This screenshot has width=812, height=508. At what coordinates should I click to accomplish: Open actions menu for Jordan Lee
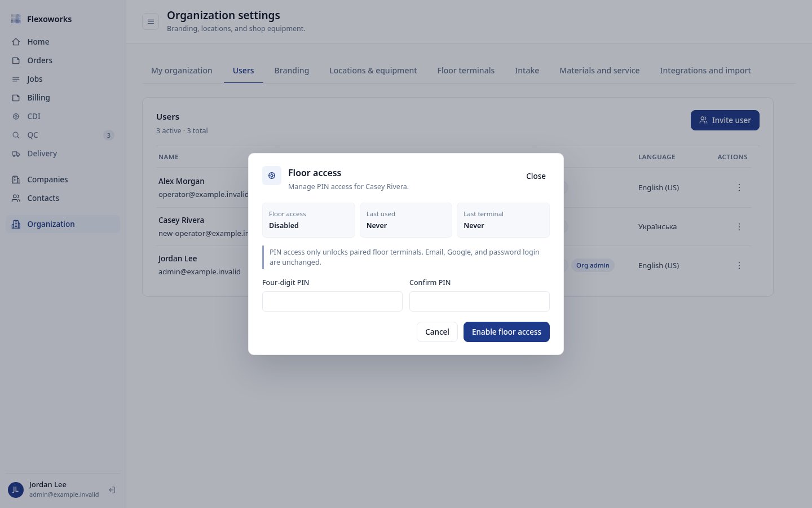coord(739,265)
